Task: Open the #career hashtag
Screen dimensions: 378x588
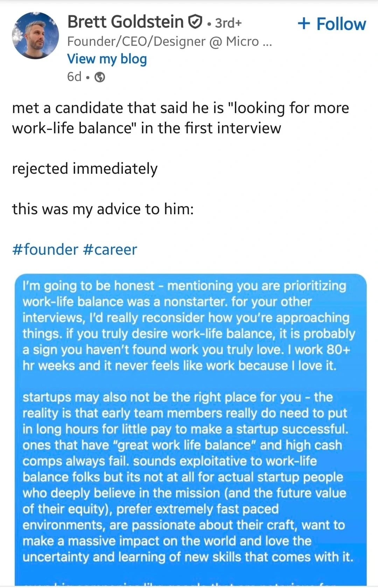Action: [x=110, y=249]
